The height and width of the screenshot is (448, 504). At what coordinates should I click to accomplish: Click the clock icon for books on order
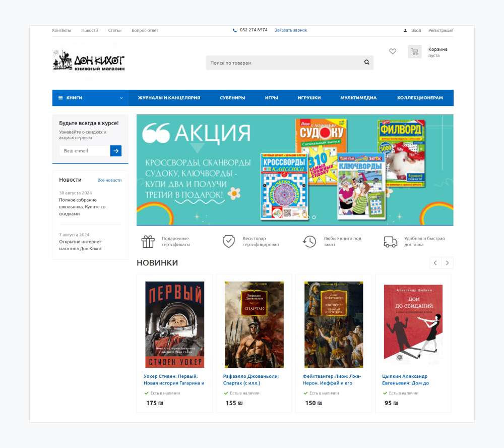[x=309, y=241]
